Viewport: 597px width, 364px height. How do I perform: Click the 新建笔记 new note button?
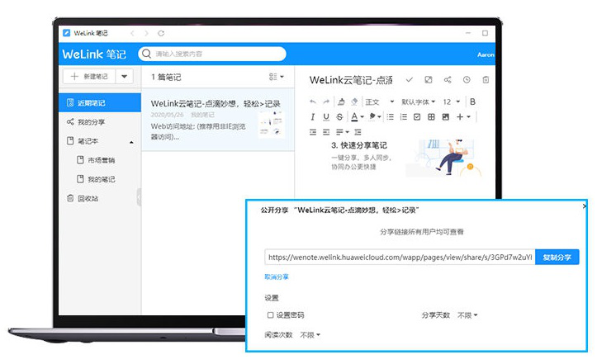(x=89, y=76)
